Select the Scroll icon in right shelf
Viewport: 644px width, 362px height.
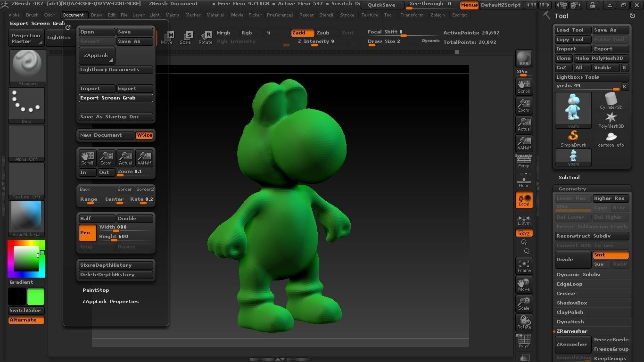pyautogui.click(x=524, y=86)
